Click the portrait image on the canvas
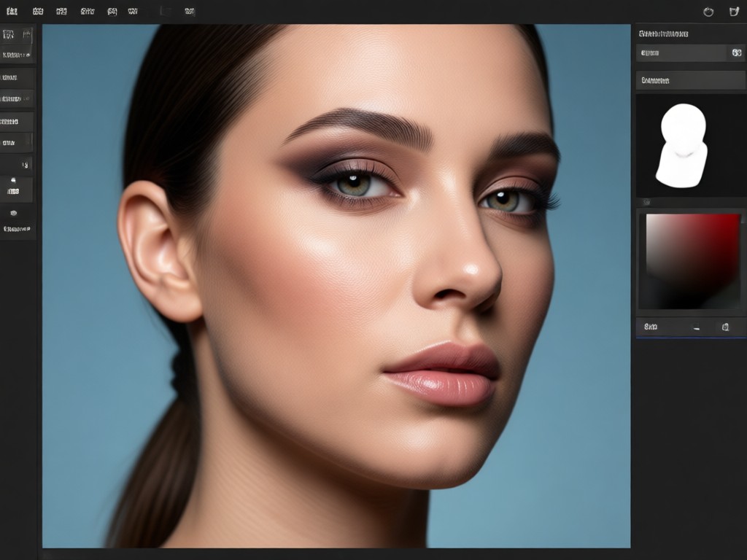747x560 pixels. click(x=336, y=286)
